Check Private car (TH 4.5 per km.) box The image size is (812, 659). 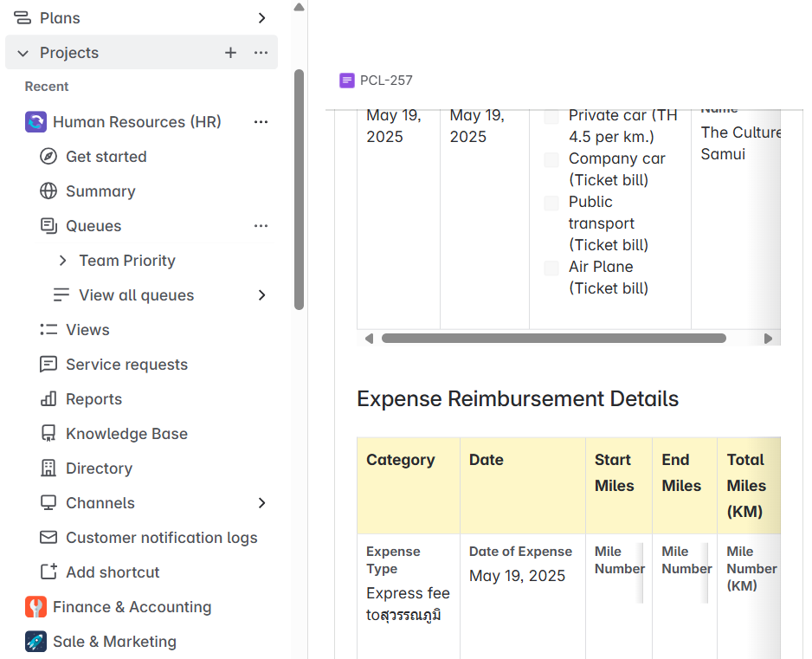point(551,116)
